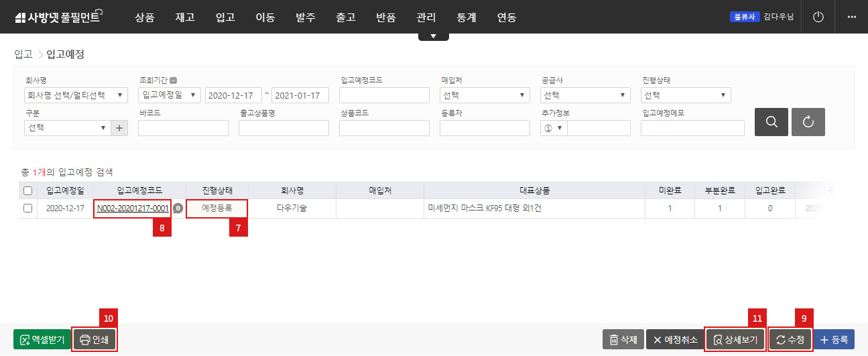The image size is (868, 356).
Task: Click the 상세보기 button
Action: (x=736, y=340)
